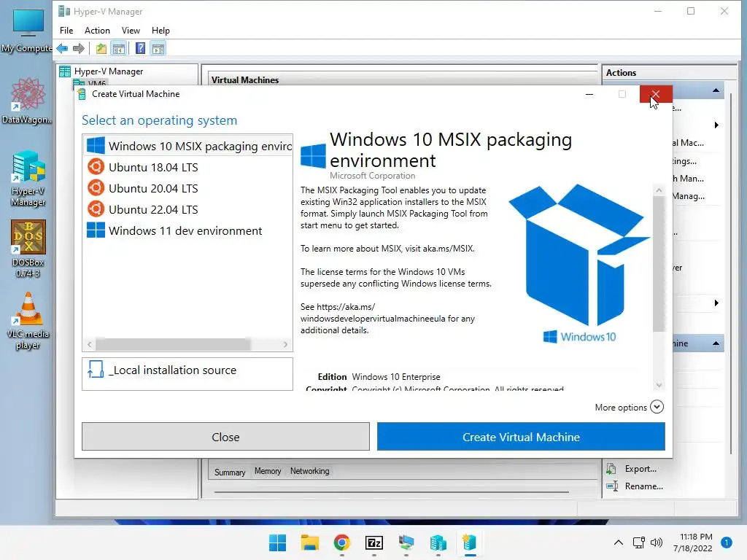Select Windows 11 dev environment entry
Viewport: 747px width, 560px height.
[x=187, y=230]
